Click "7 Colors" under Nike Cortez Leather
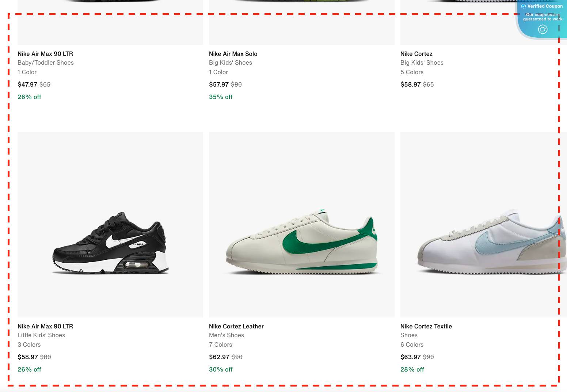The image size is (567, 392). coord(220,345)
